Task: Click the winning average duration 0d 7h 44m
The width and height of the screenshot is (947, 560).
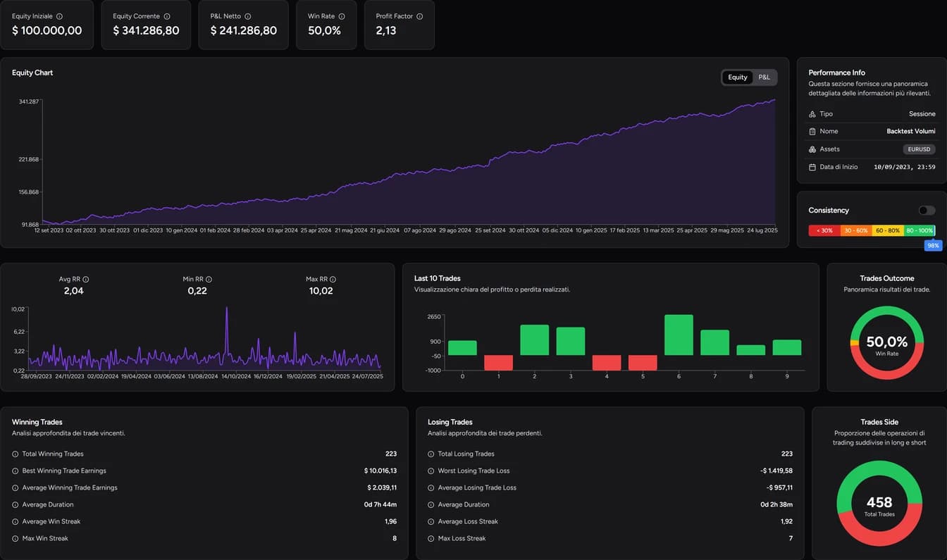Action: 381,504
